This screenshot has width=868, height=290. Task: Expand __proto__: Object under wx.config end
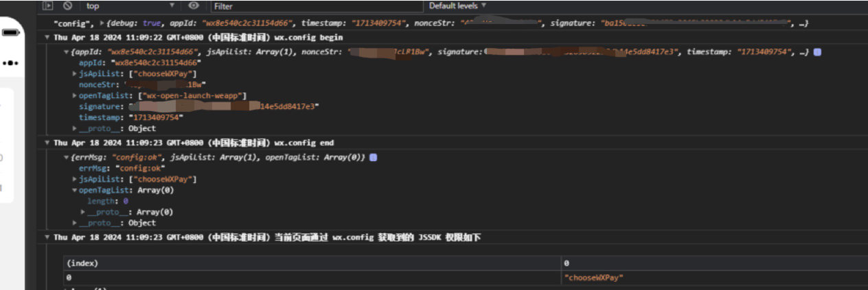click(x=75, y=223)
